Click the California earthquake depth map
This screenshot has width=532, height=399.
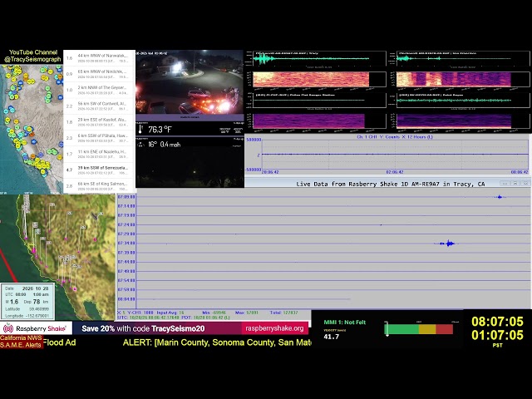(x=57, y=257)
